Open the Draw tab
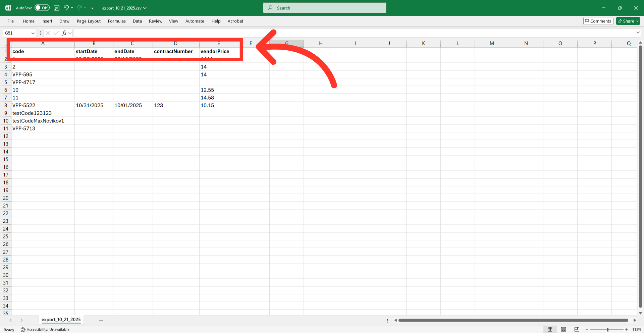This screenshot has width=644, height=333. [64, 21]
